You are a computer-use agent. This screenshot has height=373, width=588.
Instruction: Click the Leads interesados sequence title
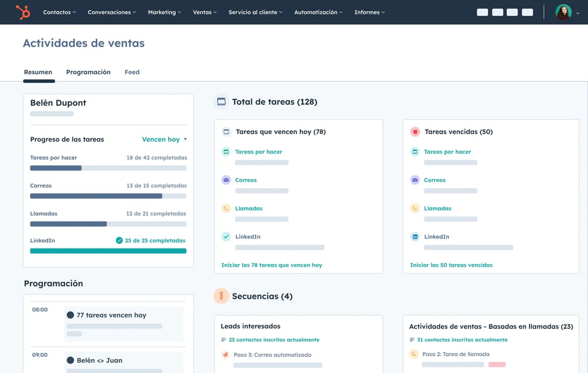point(251,326)
